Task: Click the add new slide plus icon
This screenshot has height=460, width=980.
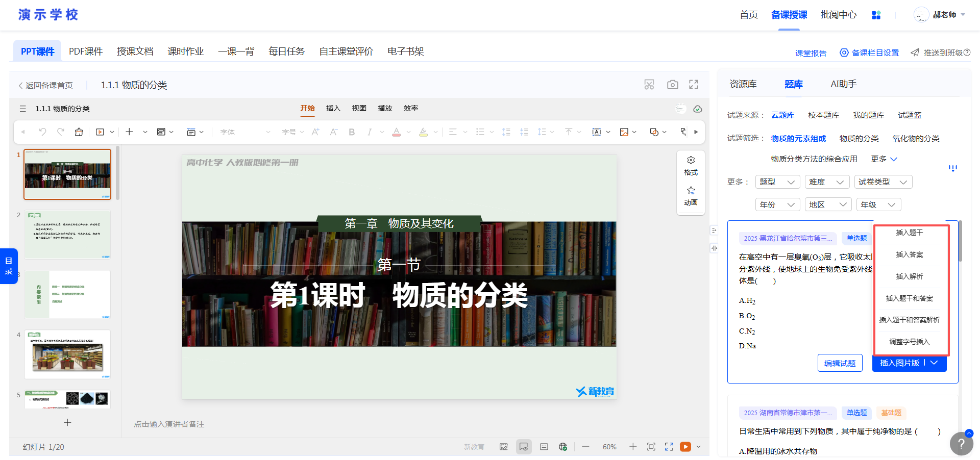Action: click(x=67, y=422)
